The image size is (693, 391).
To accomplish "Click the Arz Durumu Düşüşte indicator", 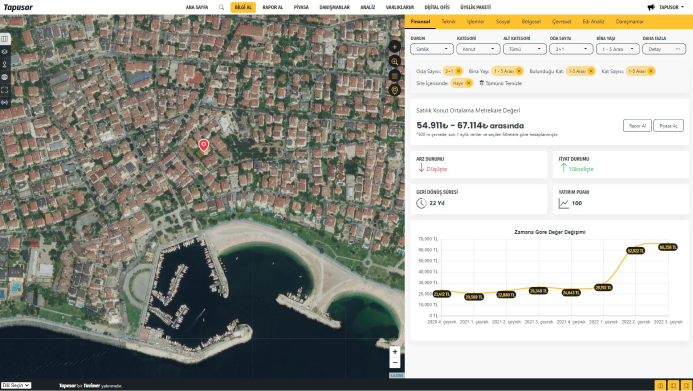I will 432,169.
